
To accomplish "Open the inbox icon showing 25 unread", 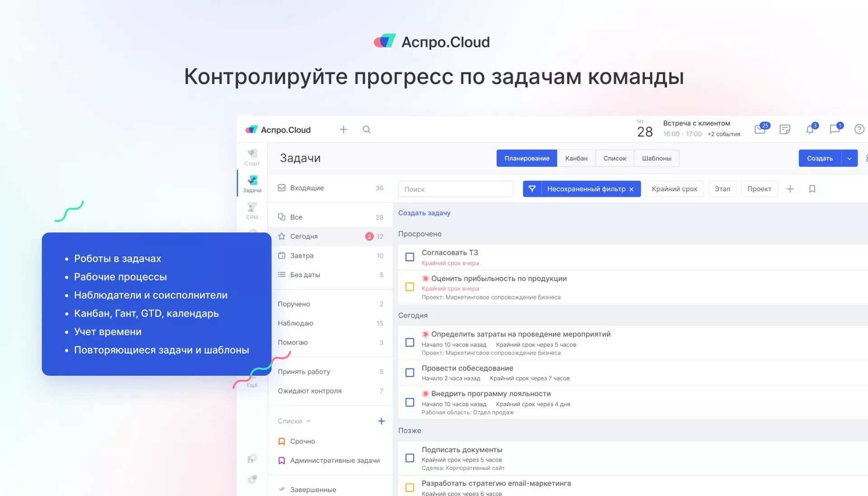I will point(760,129).
